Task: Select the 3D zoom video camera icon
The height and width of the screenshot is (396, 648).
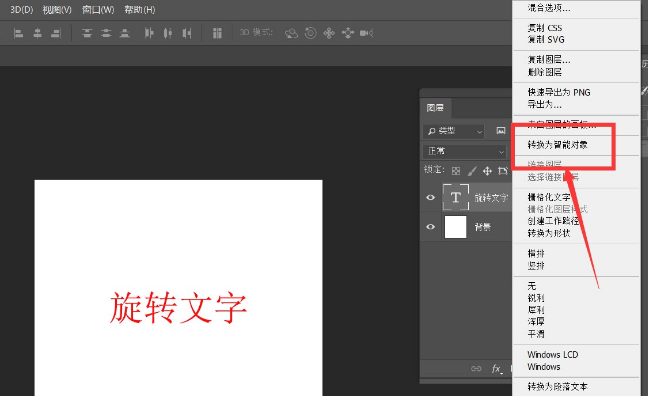Action: 367,33
